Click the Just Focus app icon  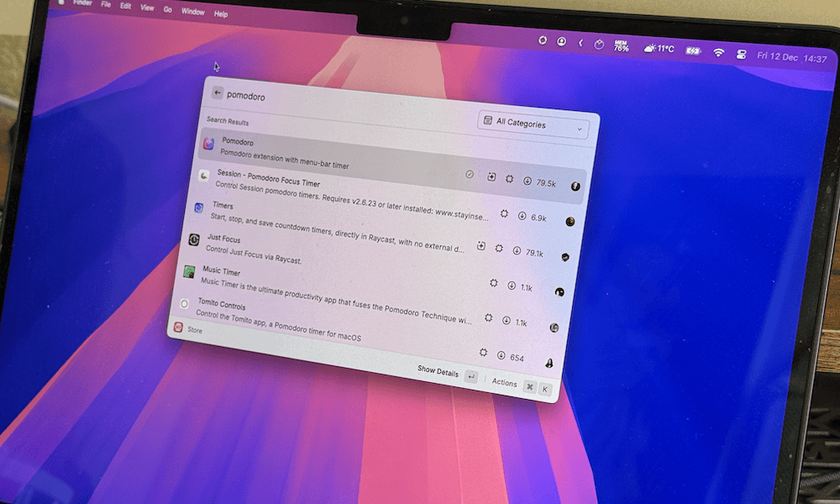(194, 239)
